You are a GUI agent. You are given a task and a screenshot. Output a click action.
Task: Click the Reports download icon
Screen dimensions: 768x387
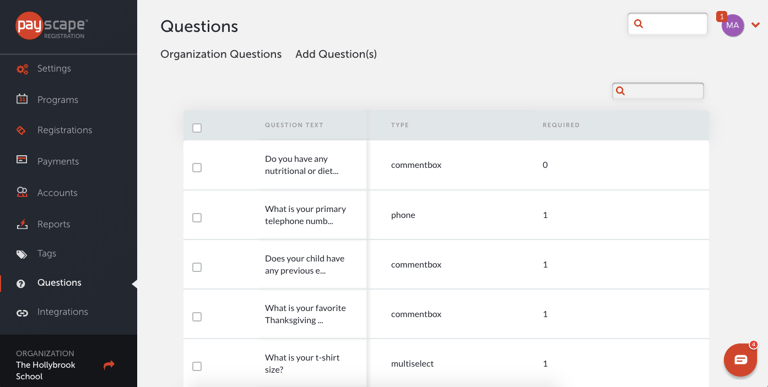[x=22, y=224]
